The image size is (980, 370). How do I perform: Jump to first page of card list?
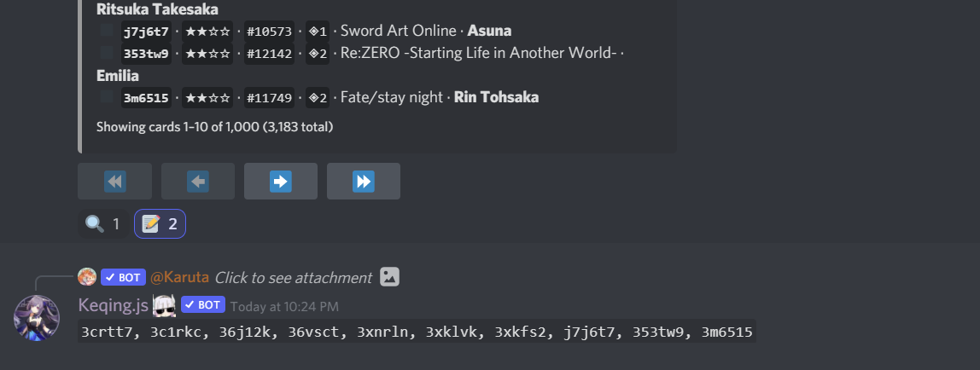(114, 181)
